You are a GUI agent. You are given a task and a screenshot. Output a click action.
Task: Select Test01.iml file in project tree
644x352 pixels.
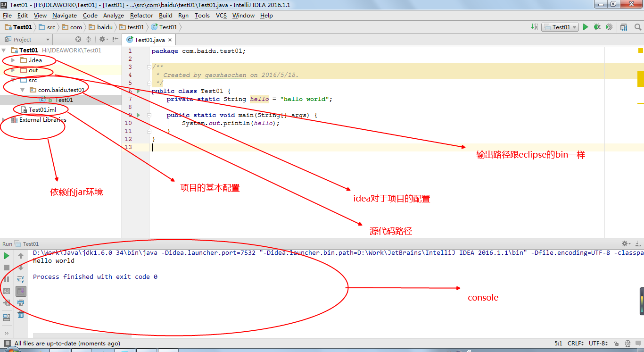point(42,110)
